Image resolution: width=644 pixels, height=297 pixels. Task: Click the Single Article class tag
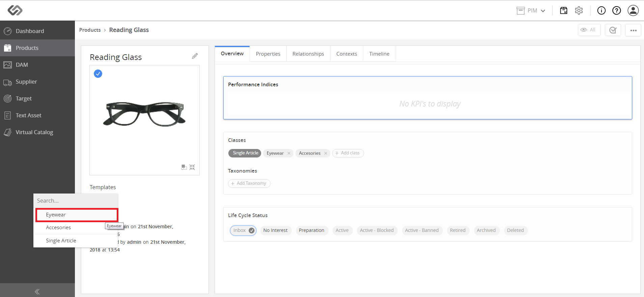(x=245, y=153)
